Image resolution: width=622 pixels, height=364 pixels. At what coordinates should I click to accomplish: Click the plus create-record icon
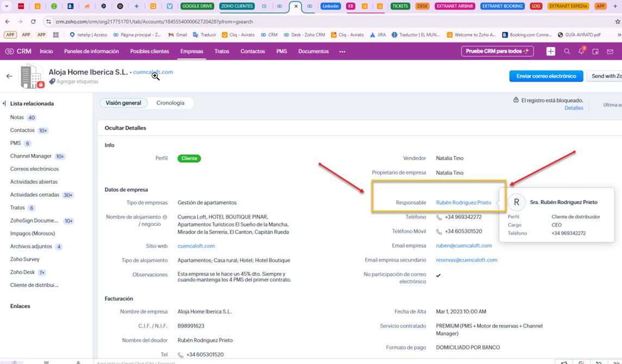pos(551,51)
